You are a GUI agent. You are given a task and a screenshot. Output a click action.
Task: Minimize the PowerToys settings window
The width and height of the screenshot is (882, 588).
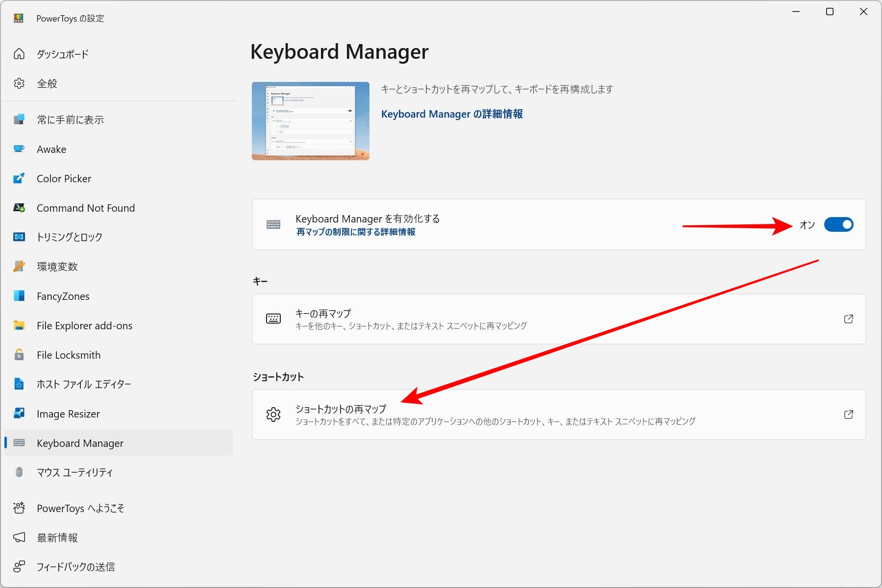[796, 12]
